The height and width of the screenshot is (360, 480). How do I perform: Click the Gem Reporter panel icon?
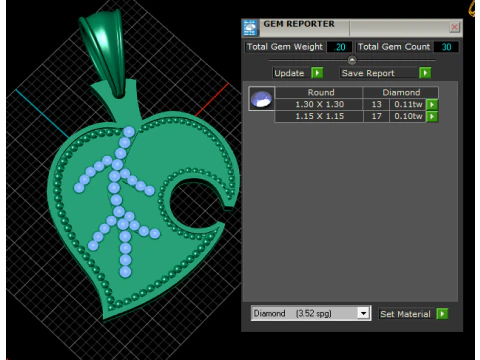[250, 28]
